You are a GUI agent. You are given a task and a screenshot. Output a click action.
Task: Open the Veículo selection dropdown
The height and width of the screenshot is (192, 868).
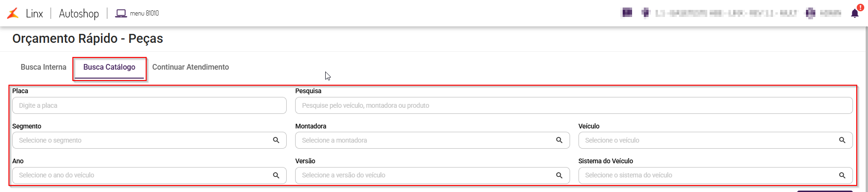(705, 140)
